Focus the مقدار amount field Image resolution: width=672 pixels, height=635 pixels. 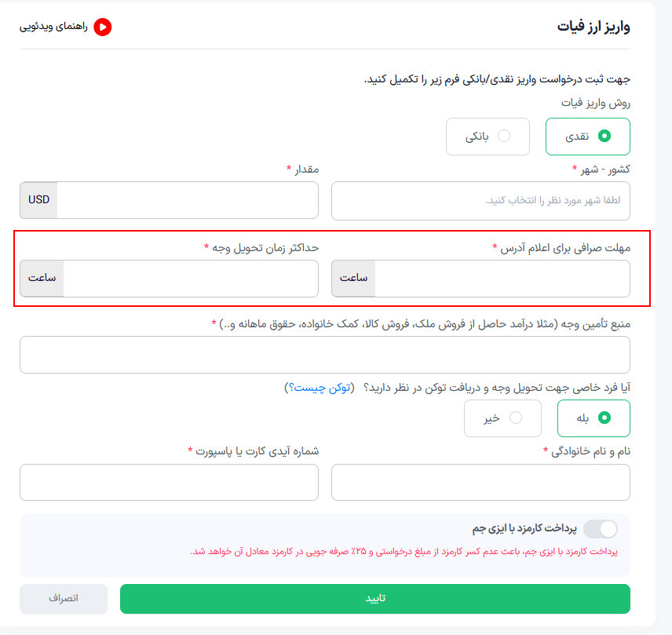coord(188,200)
